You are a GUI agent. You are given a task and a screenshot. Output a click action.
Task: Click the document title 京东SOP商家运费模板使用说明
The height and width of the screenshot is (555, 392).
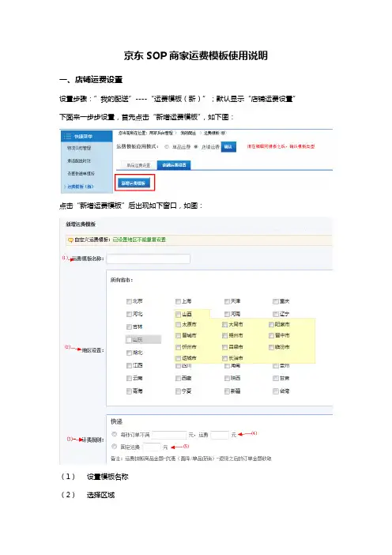(x=196, y=55)
